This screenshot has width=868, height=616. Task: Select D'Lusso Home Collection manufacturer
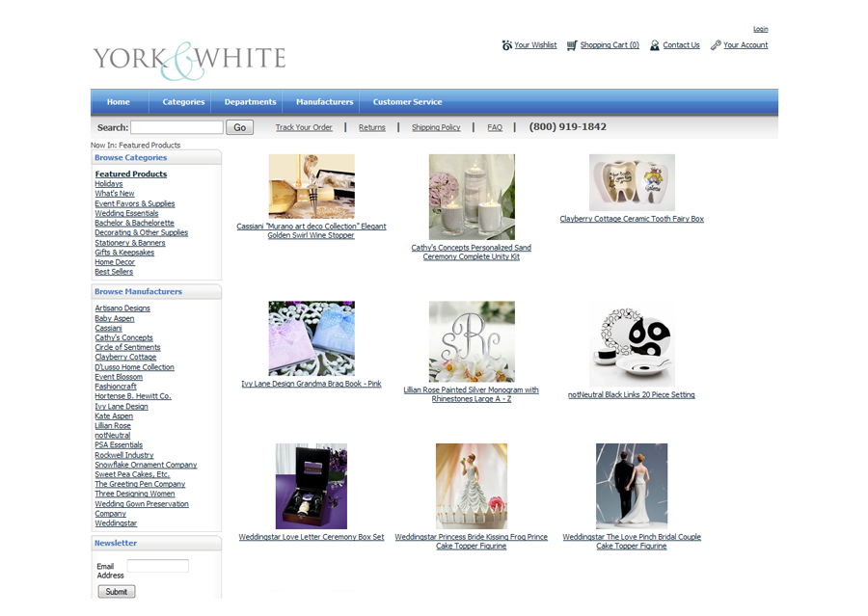pyautogui.click(x=134, y=367)
